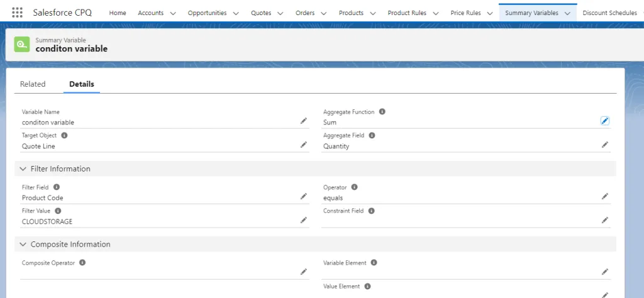Open the Discount Schedules navigation tab
Image resolution: width=644 pixels, height=298 pixels.
tap(609, 13)
